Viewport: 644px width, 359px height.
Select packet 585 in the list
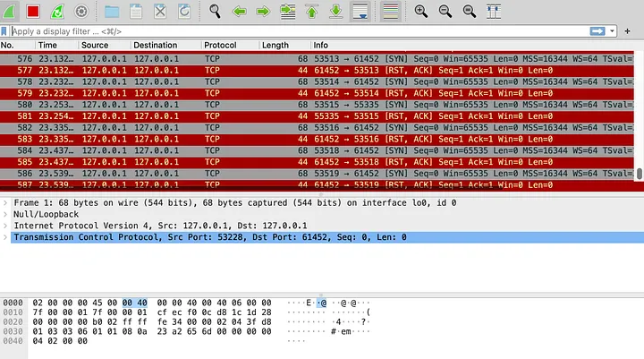(317, 162)
